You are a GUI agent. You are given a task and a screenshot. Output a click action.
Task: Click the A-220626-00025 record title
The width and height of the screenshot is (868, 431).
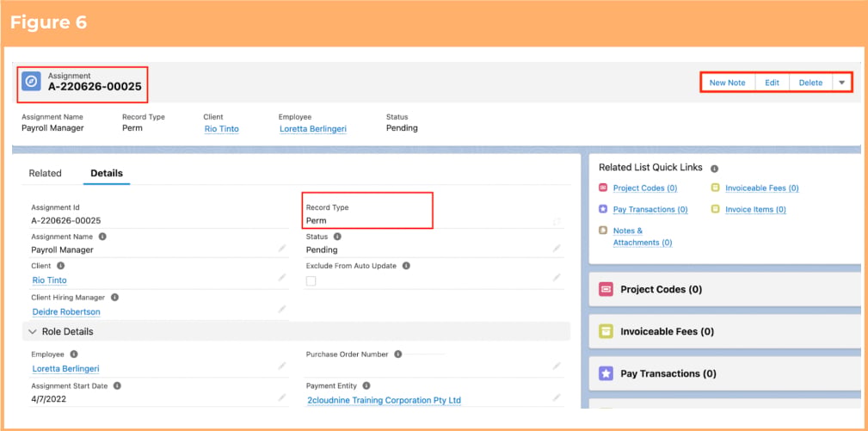[95, 87]
